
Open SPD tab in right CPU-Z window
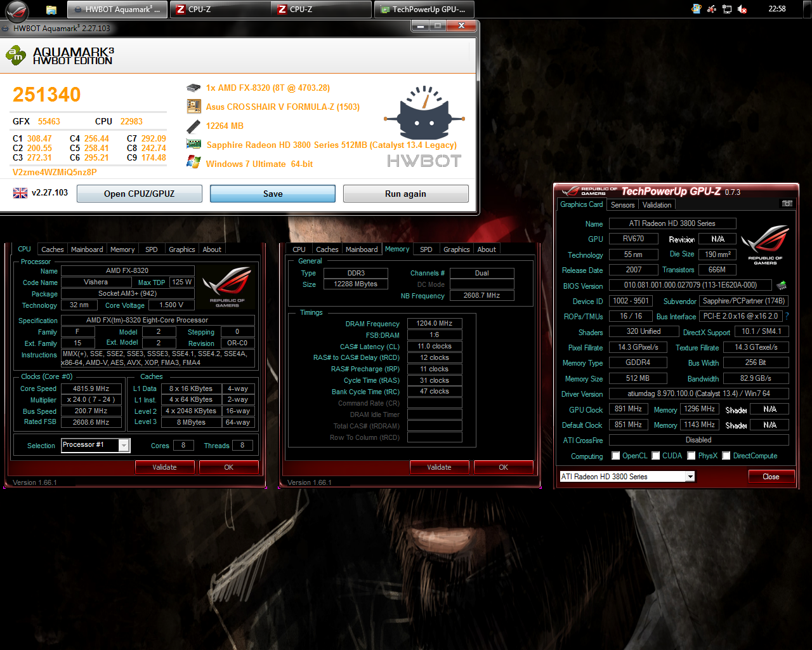tap(426, 249)
